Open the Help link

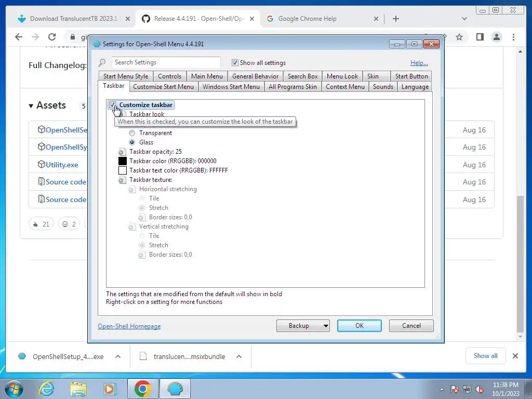[x=419, y=63]
